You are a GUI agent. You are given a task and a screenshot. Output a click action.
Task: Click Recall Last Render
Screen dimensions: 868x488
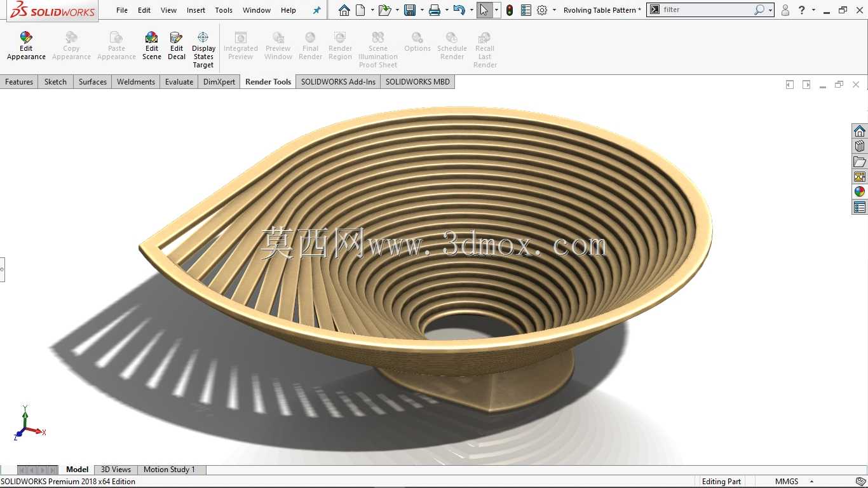coord(485,50)
